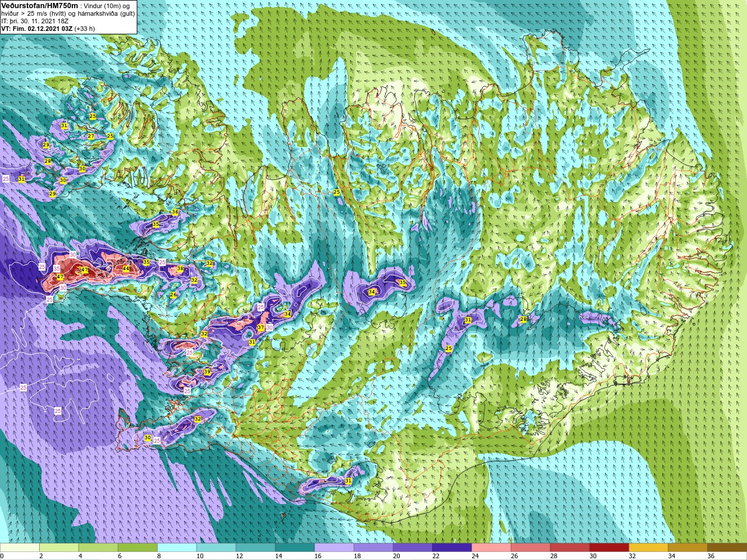Select the 14–16 m/s dark teal legend swatch
Screen dimensions: 747x560
point(295,548)
